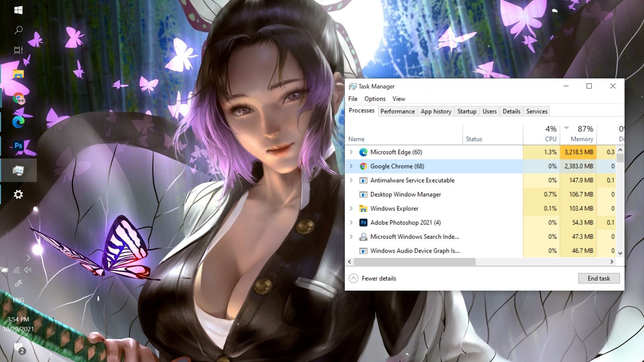Click the sort arrow above Memory column
This screenshot has width=644, height=362.
(x=567, y=127)
